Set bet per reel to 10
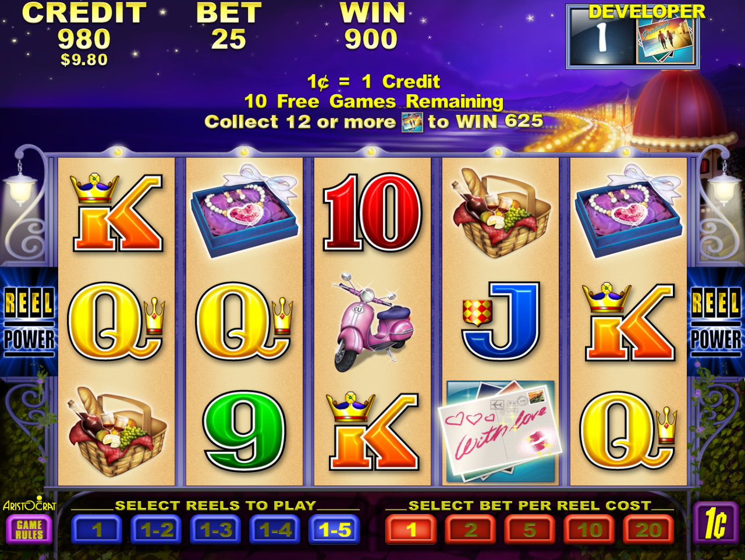Screen dimensions: 745x560 point(590,530)
